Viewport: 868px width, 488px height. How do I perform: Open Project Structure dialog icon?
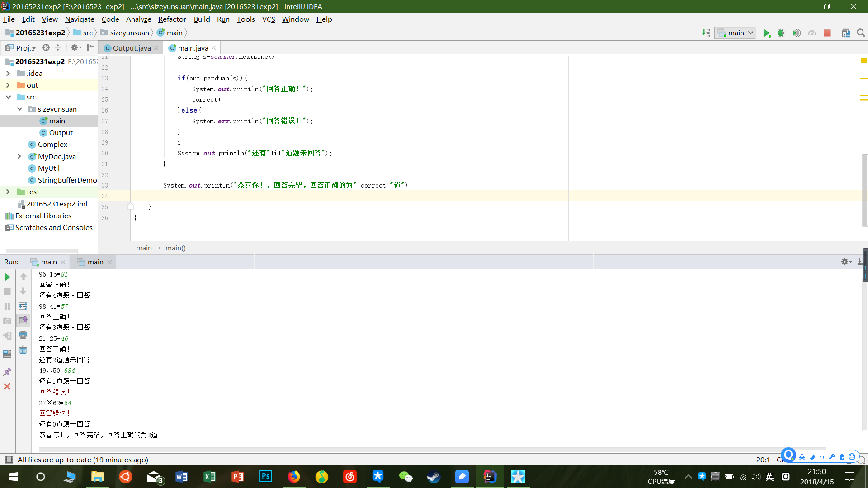click(846, 33)
